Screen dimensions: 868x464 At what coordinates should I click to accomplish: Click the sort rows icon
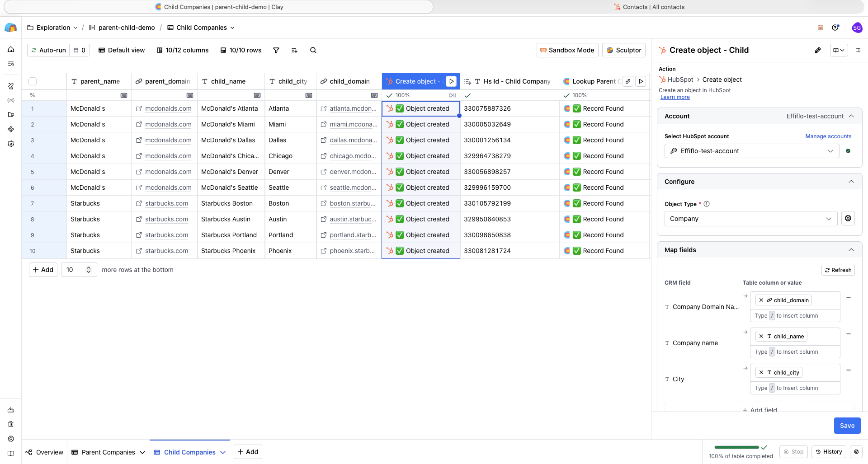click(294, 50)
